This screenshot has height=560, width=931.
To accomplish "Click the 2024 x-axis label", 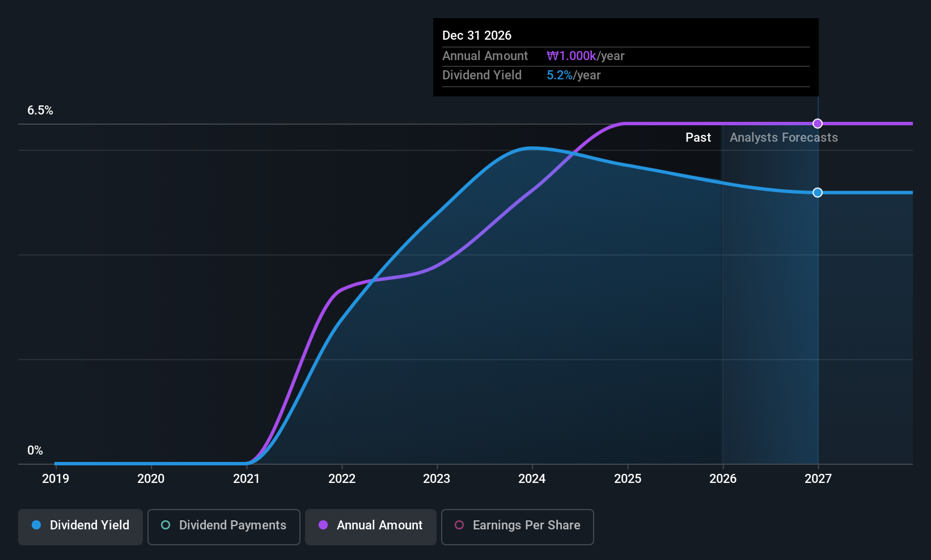I will 532,479.
